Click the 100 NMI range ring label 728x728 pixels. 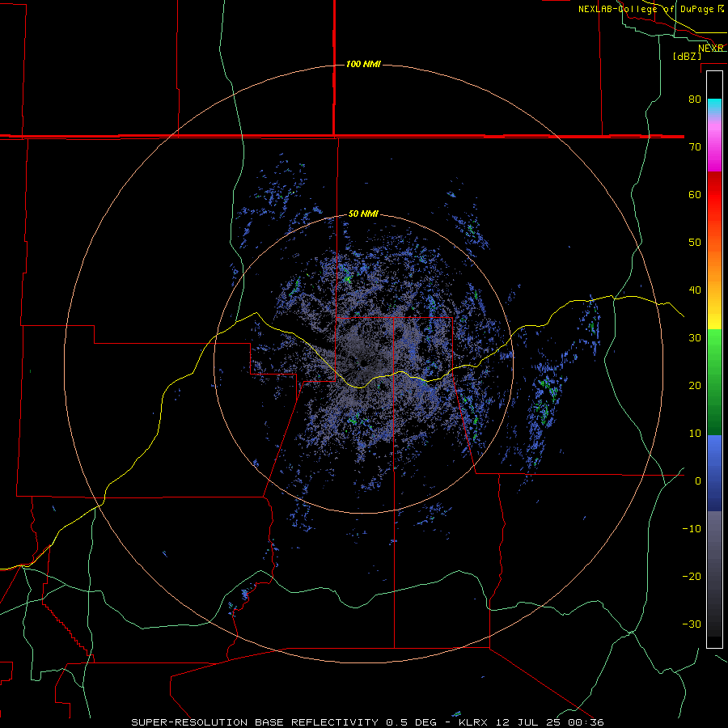(x=363, y=64)
